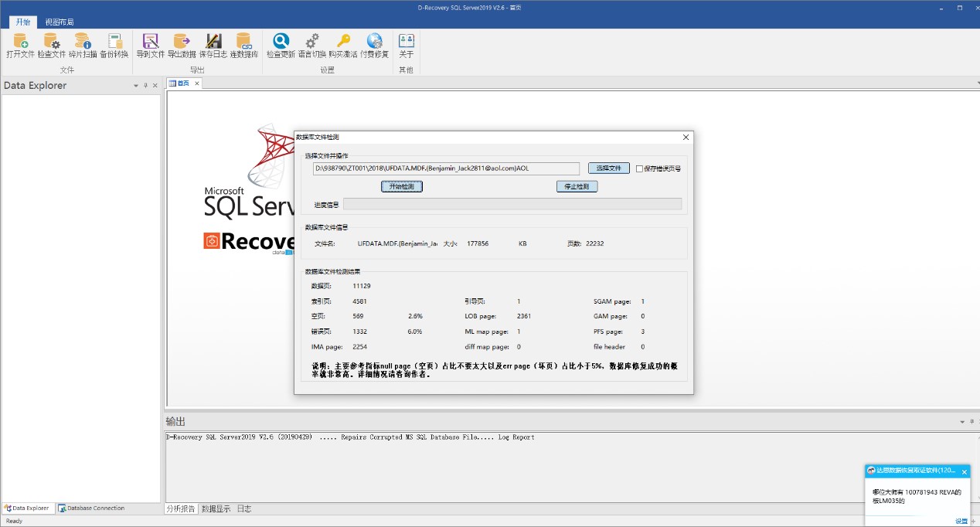This screenshot has height=527, width=980.
Task: Click the 6.0% error percentage
Action: tap(415, 331)
